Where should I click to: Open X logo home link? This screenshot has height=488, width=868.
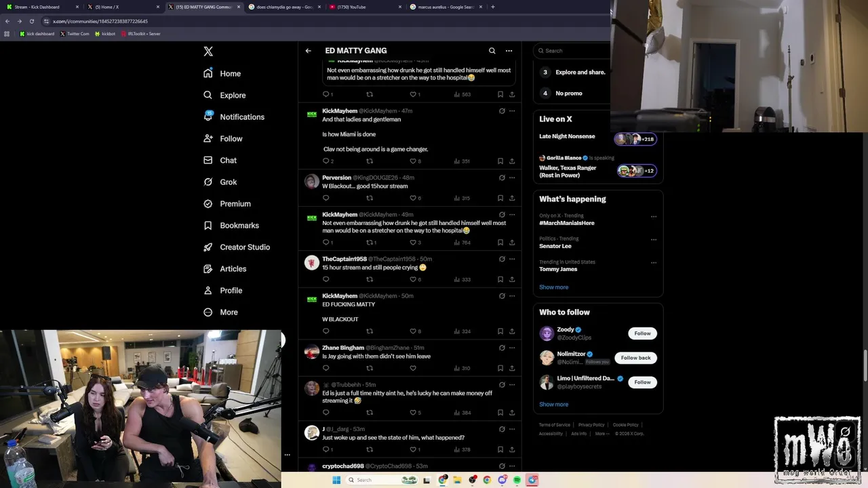pos(208,52)
